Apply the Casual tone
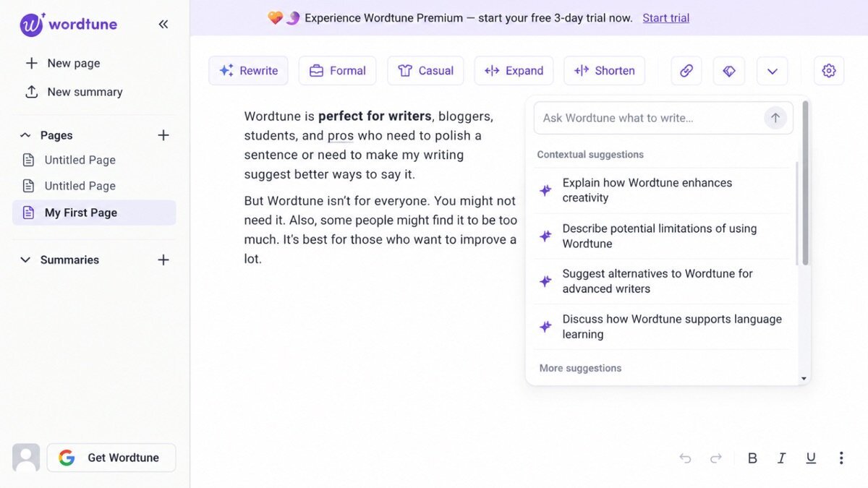The width and height of the screenshot is (868, 488). coord(425,71)
